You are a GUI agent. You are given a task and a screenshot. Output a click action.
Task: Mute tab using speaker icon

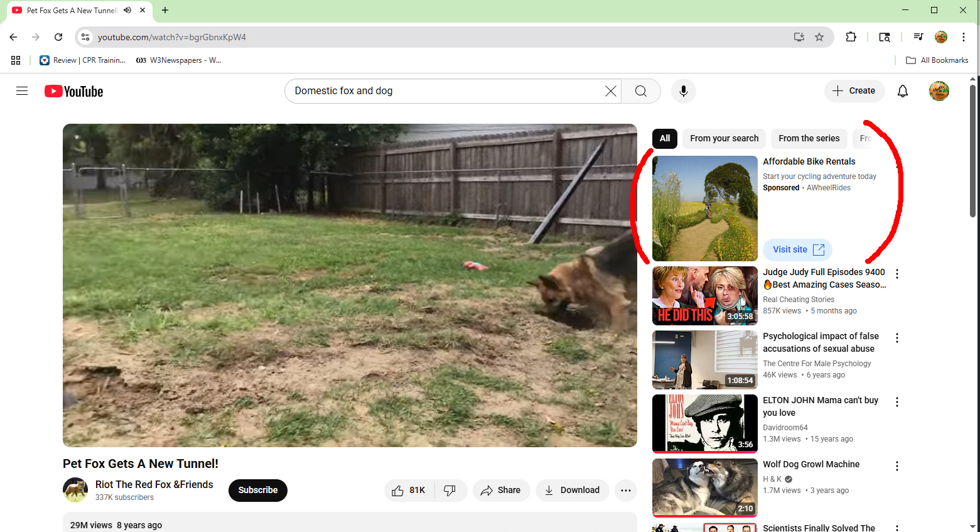click(127, 10)
